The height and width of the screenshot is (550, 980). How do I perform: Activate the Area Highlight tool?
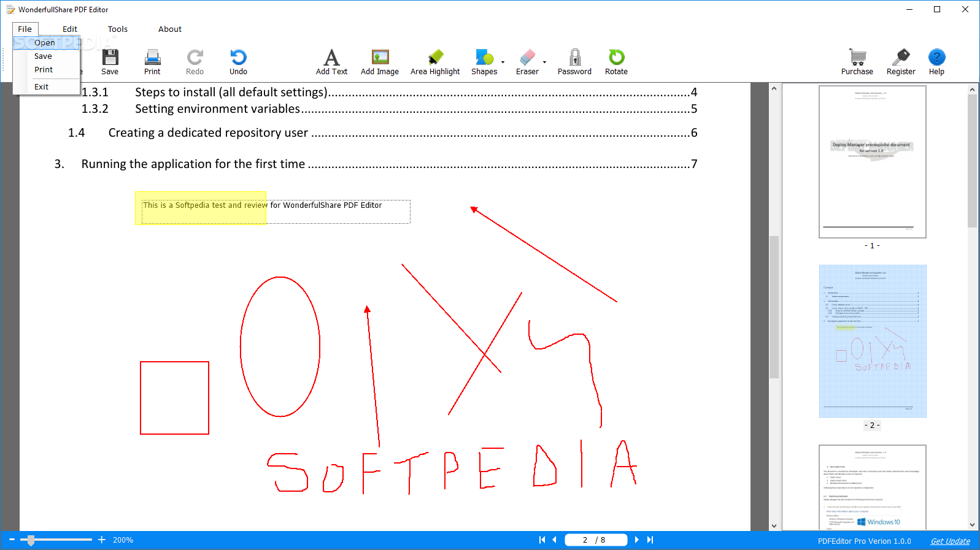(x=435, y=62)
